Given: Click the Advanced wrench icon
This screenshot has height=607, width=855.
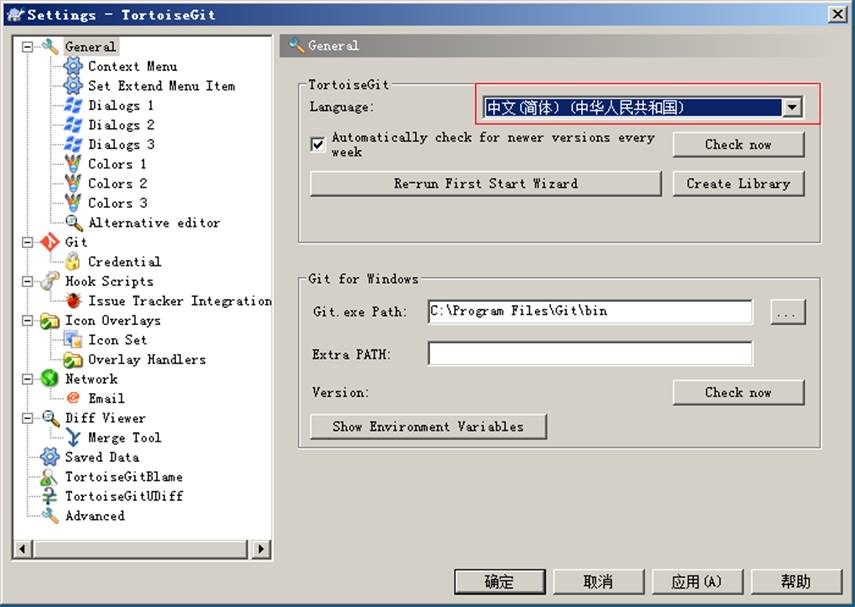Looking at the screenshot, I should 50,515.
